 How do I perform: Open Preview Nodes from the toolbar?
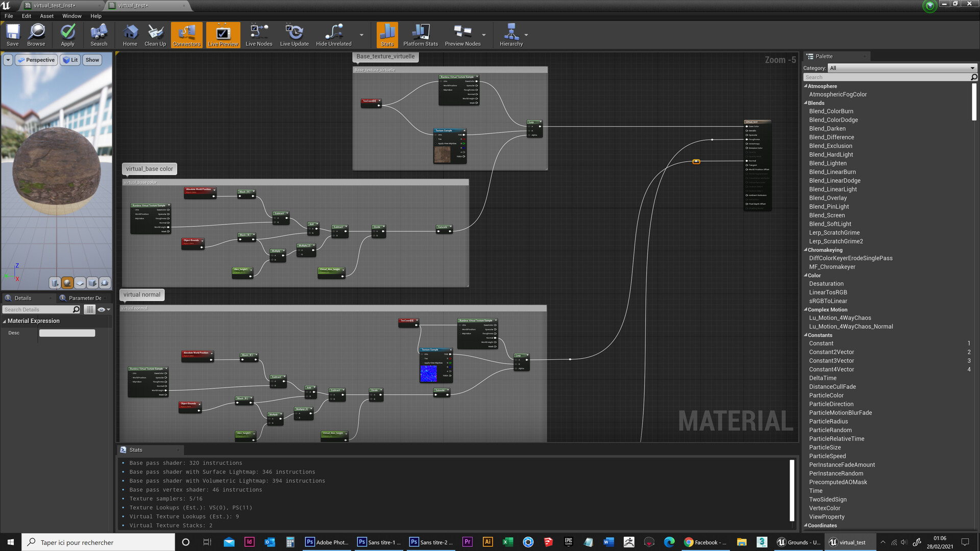pyautogui.click(x=462, y=35)
